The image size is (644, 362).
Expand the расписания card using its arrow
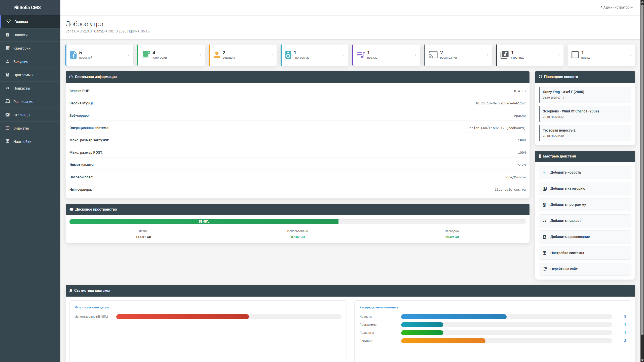point(487,55)
